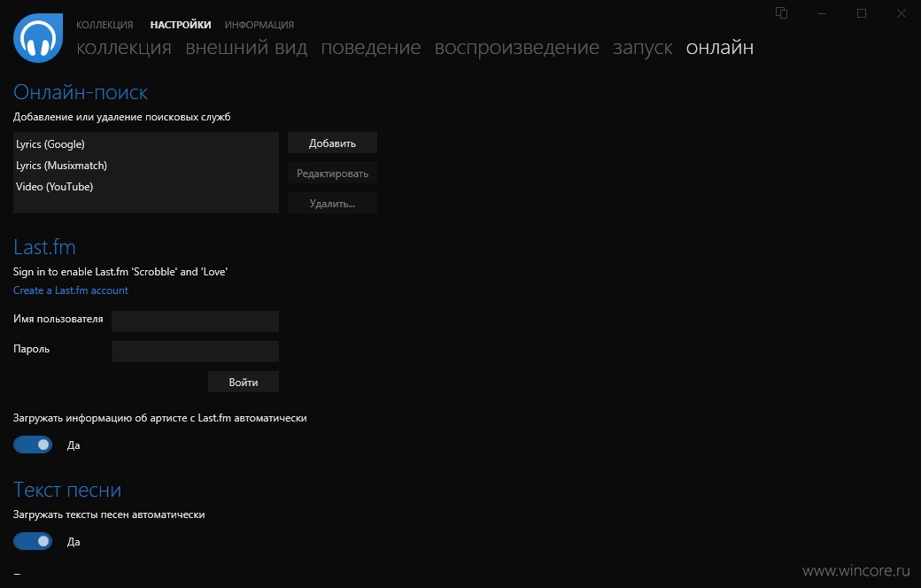Focus the Имя пользователя input field
Image resolution: width=921 pixels, height=588 pixels.
pyautogui.click(x=195, y=321)
